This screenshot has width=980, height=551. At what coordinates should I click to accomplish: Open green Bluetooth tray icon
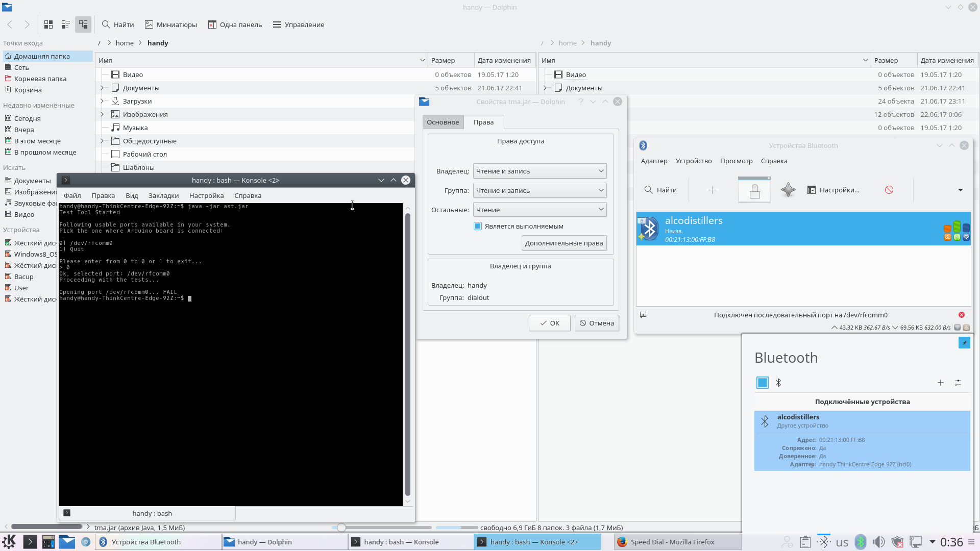click(861, 542)
